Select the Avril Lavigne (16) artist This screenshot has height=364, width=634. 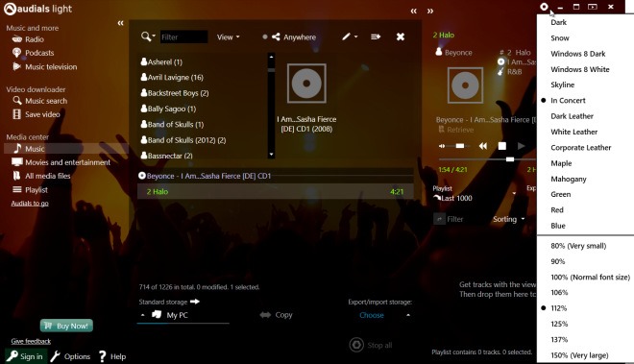click(x=172, y=77)
